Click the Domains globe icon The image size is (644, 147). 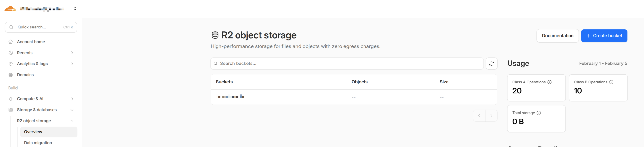(11, 75)
